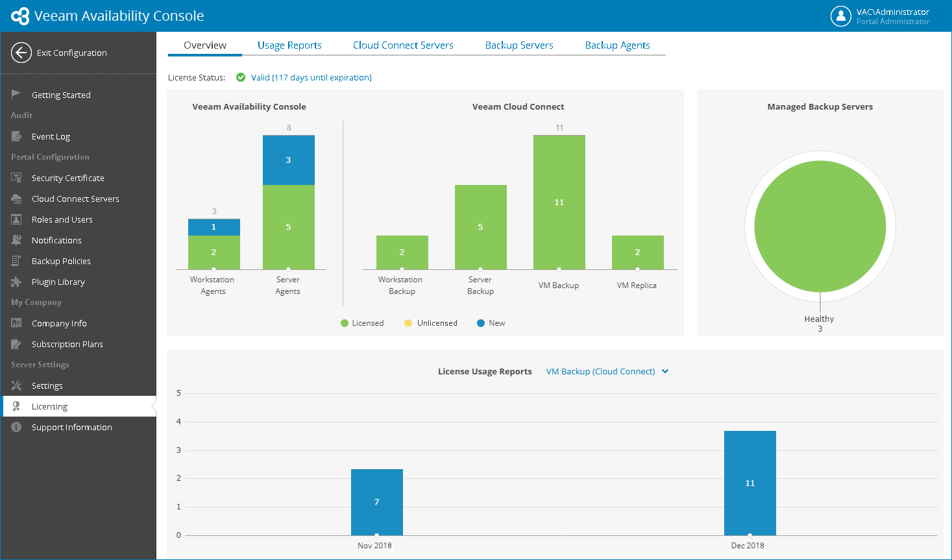Click the Settings wrench icon in sidebar
Viewport: 952px width, 560px height.
(x=16, y=385)
